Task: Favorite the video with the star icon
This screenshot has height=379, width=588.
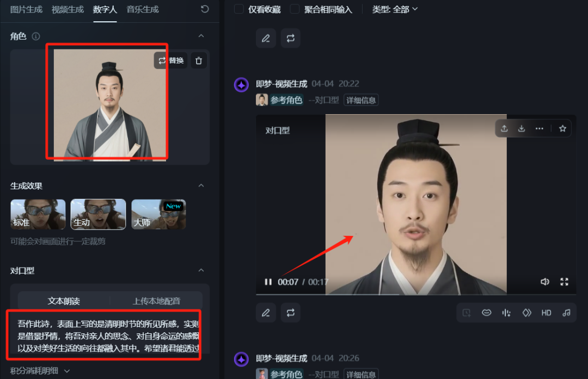Action: (562, 128)
